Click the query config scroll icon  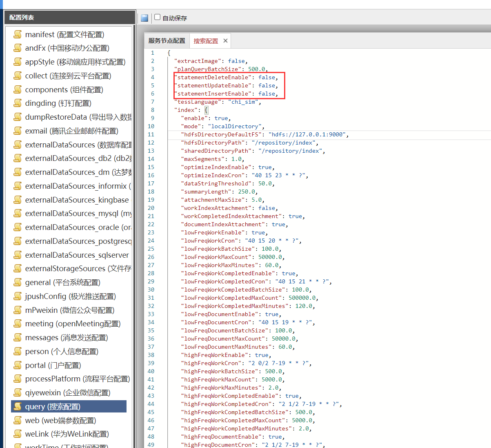[18, 406]
